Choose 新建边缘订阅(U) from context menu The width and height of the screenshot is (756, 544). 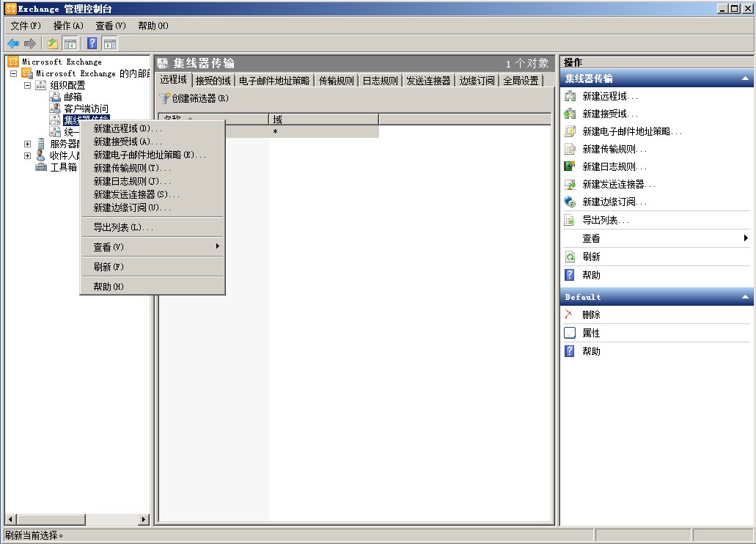click(153, 208)
